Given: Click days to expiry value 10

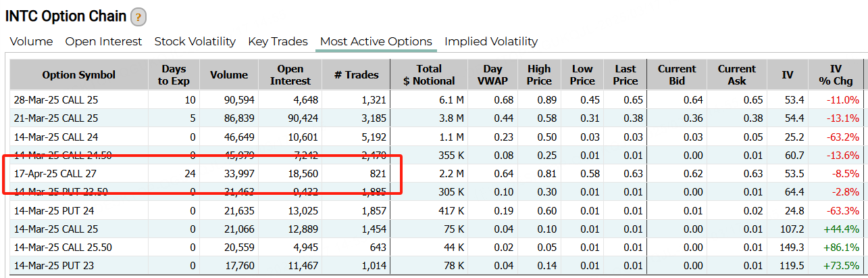Looking at the screenshot, I should tap(189, 100).
